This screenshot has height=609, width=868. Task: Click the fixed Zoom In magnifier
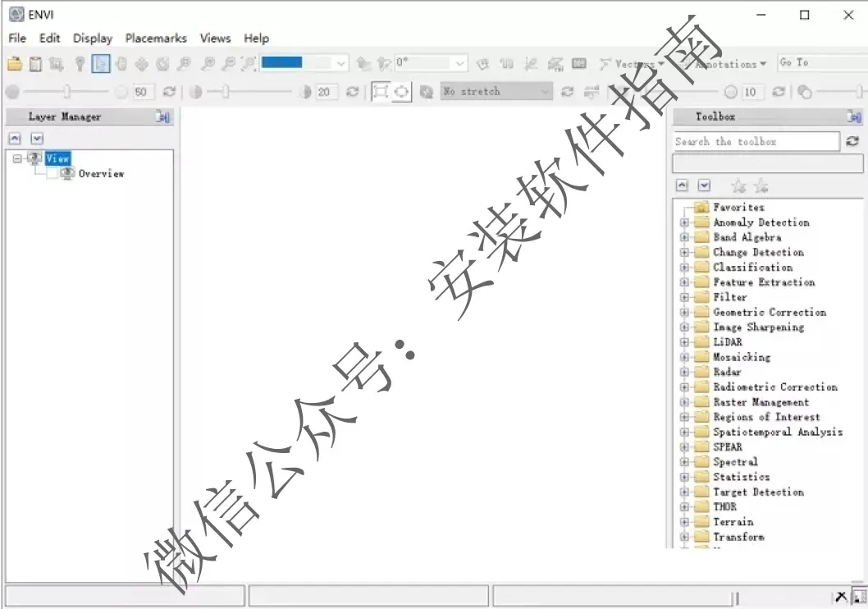208,64
